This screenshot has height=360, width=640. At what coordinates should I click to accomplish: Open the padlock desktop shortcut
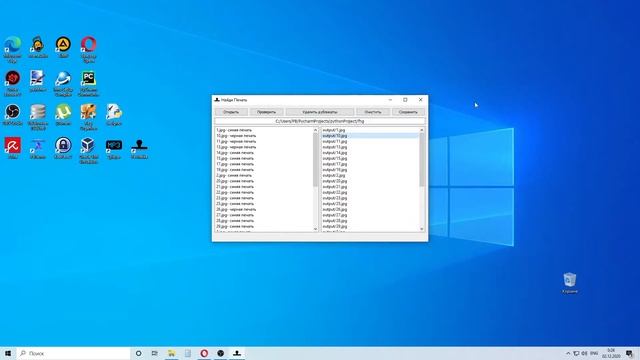(63, 148)
